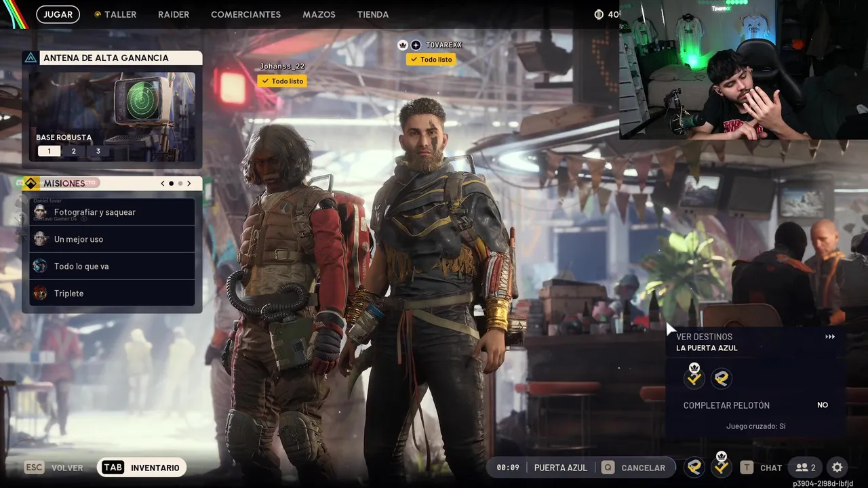868x488 pixels.
Task: Click portrait icon of Un mejor uso
Action: (x=41, y=239)
